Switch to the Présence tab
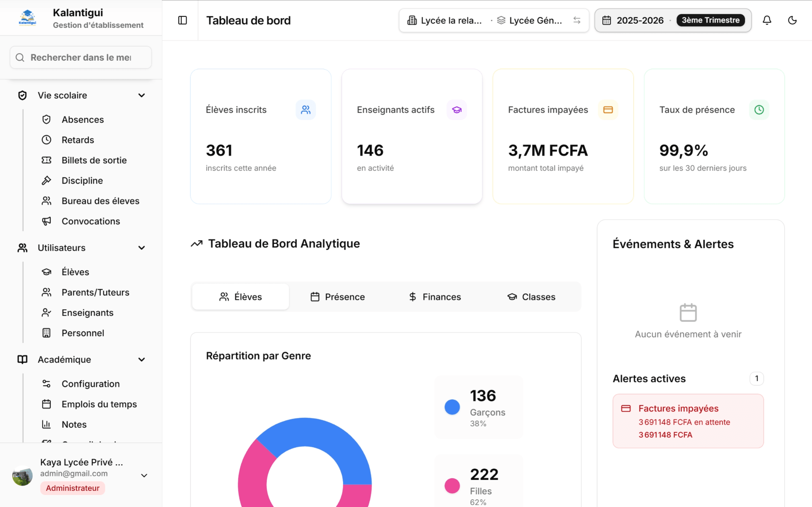812x507 pixels. (338, 297)
